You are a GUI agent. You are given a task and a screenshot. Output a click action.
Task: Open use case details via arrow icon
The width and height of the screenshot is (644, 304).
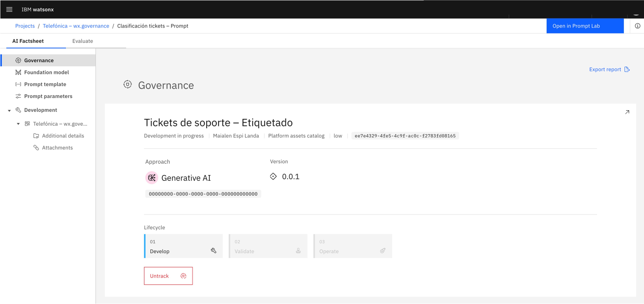[627, 112]
